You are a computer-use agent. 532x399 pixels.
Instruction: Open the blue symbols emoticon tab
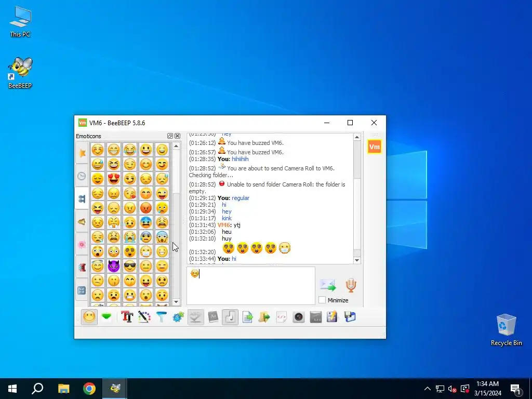click(82, 290)
